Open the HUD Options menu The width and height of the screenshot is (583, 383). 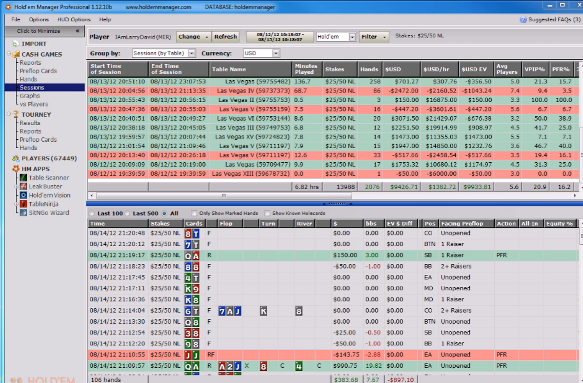pyautogui.click(x=74, y=19)
